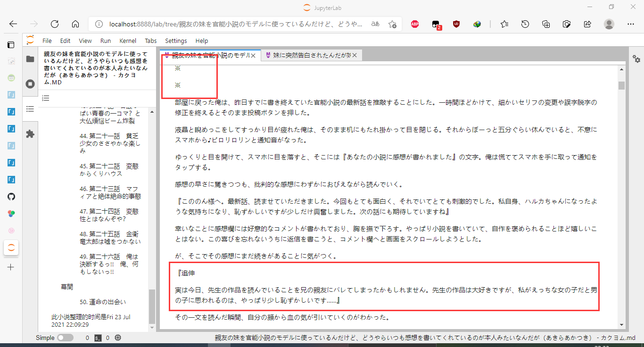
Task: Jump to heading 46. 第二十三話 マフィアと絶体絶命的事態
Action: [110, 192]
